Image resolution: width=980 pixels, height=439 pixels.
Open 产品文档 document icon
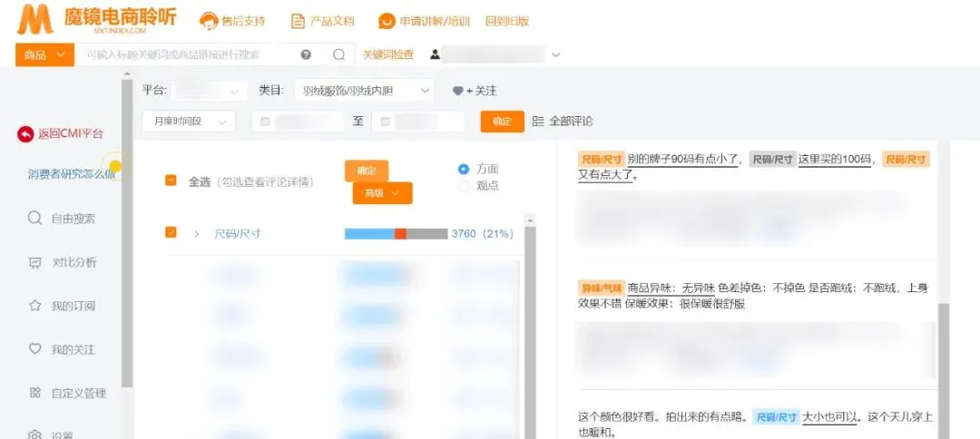(299, 21)
